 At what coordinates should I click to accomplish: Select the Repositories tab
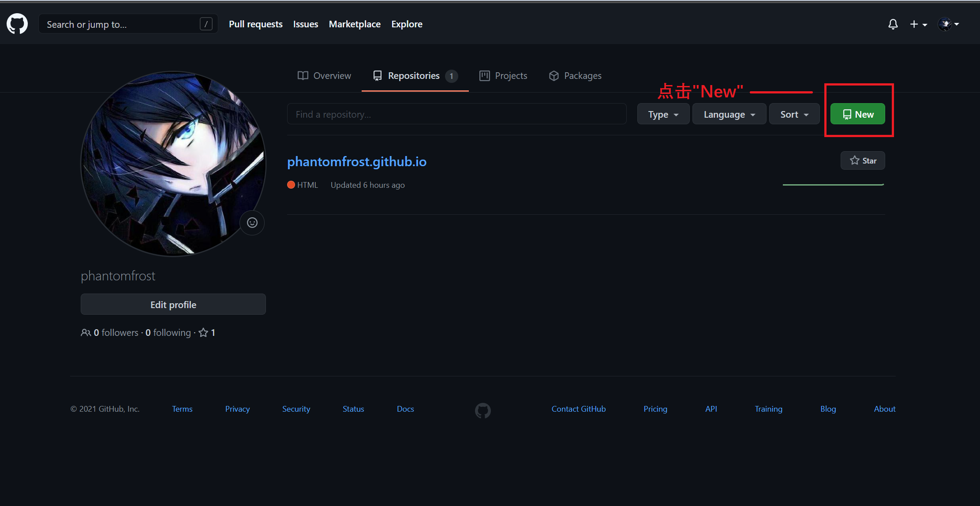pos(415,76)
